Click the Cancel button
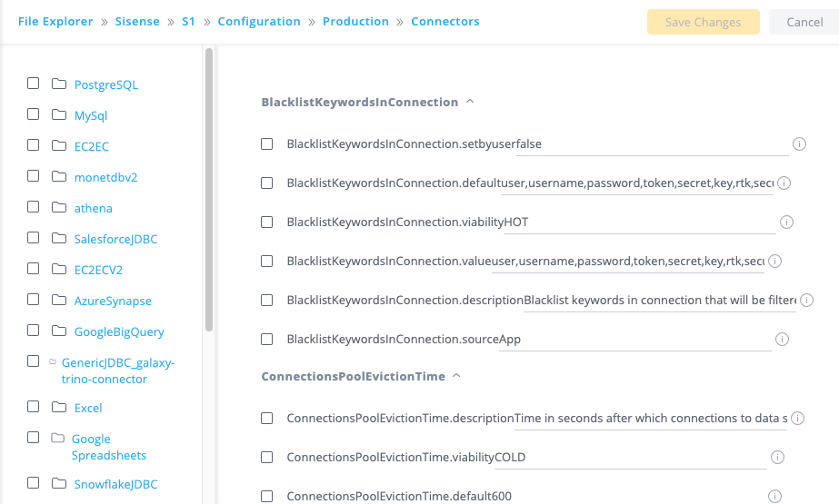The height and width of the screenshot is (504, 839). tap(804, 22)
